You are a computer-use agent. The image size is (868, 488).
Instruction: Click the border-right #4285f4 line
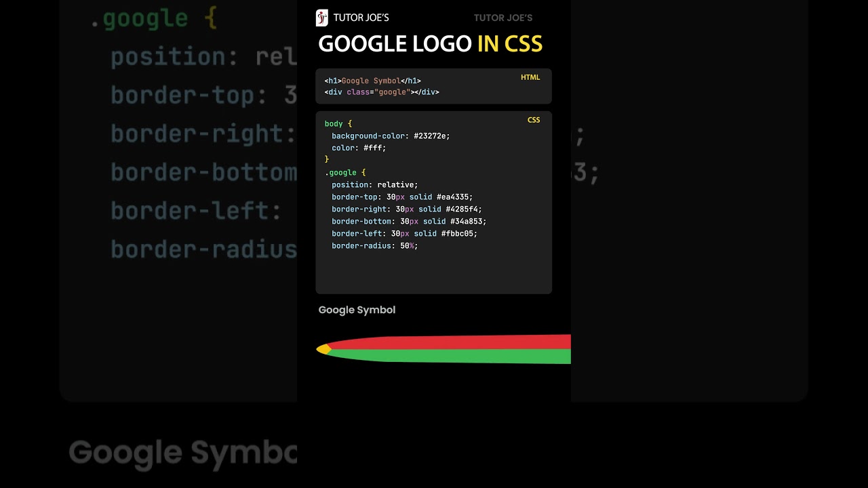tap(407, 209)
